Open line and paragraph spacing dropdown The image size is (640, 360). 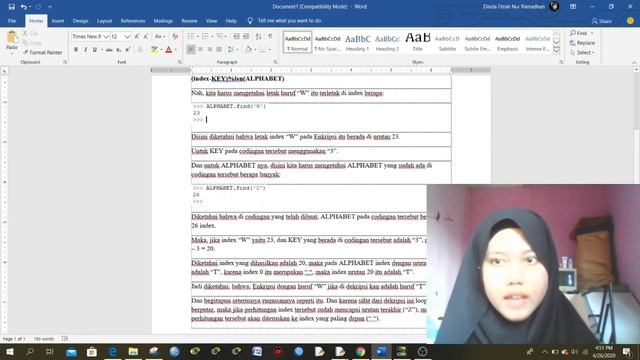(x=232, y=49)
